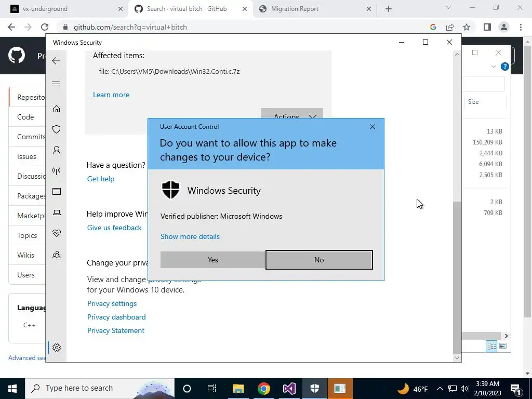Switch to vx-underground browser tab

point(64,9)
